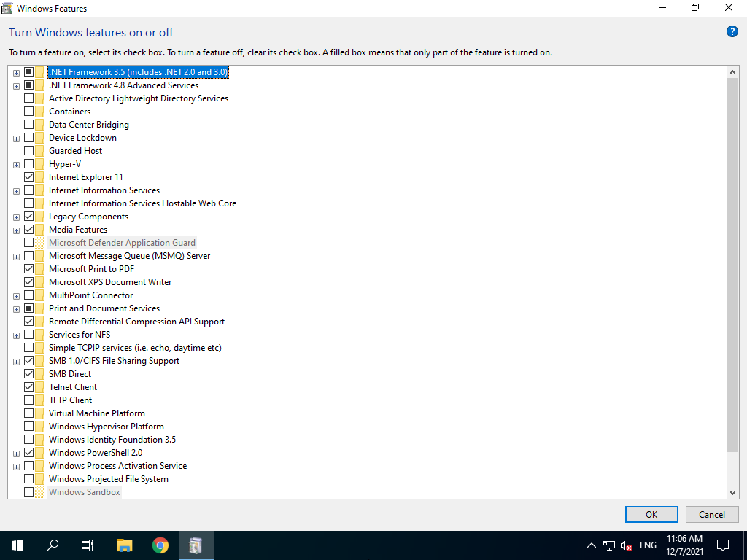
Task: Show hidden system tray icons
Action: pyautogui.click(x=591, y=545)
